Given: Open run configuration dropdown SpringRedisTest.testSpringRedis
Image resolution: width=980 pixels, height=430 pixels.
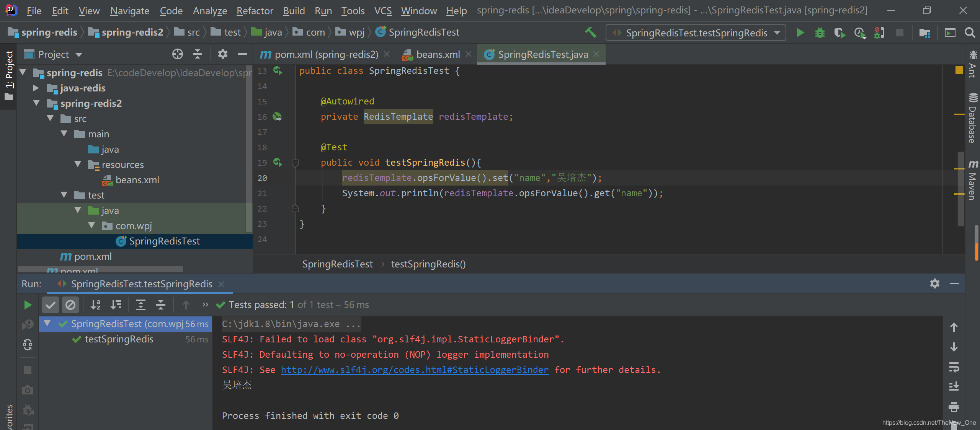Looking at the screenshot, I should pos(696,33).
